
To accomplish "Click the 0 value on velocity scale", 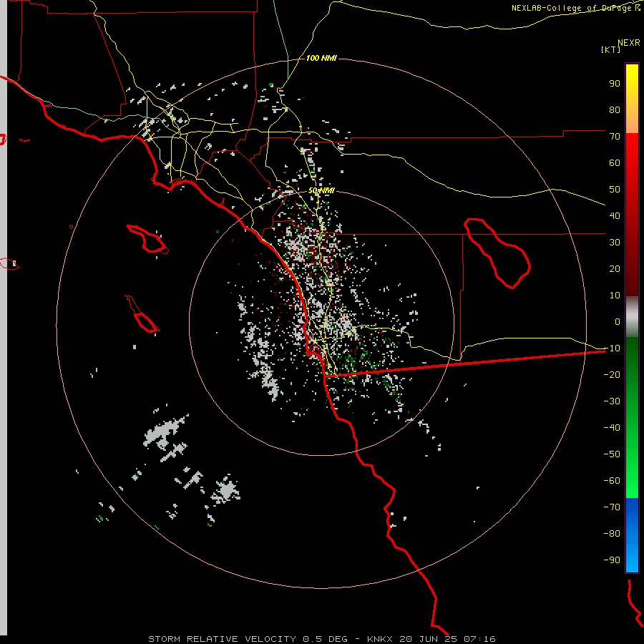I will [x=618, y=322].
